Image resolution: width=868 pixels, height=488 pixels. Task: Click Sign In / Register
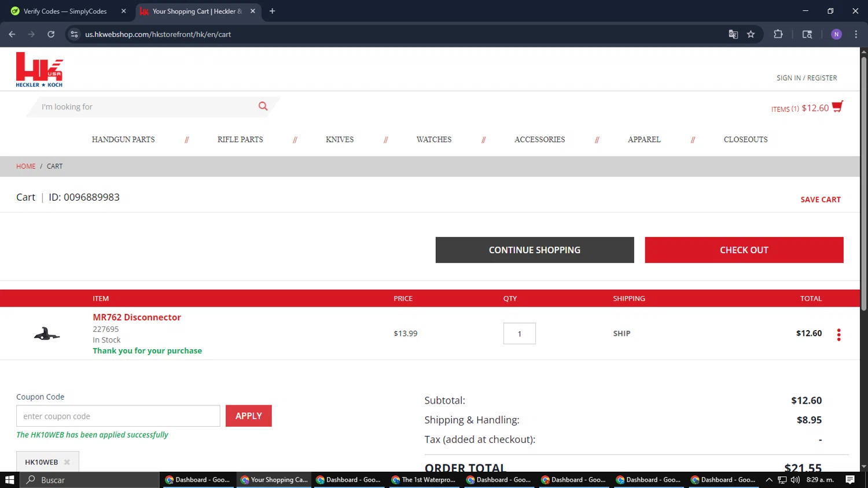tap(807, 77)
